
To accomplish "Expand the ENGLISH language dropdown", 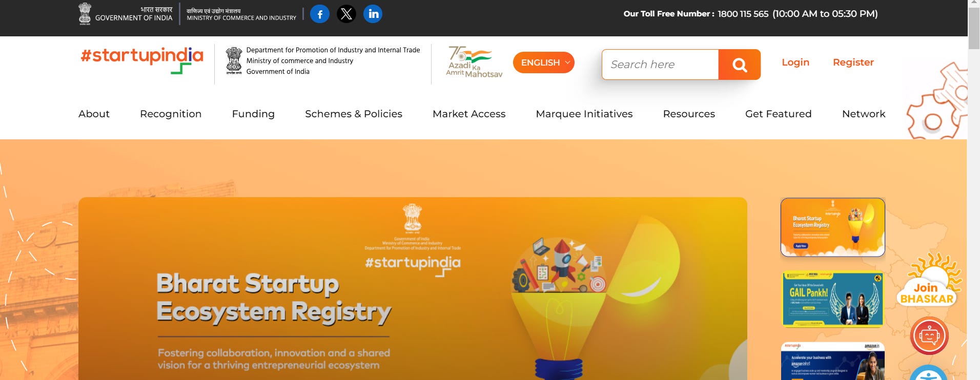I will pyautogui.click(x=543, y=62).
